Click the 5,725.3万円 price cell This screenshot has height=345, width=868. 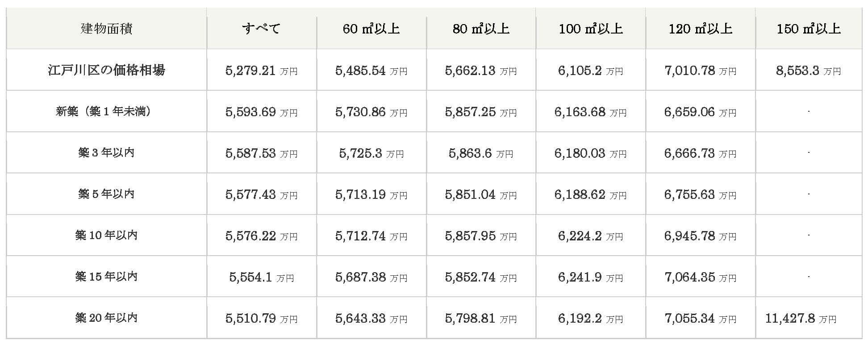[x=371, y=153]
